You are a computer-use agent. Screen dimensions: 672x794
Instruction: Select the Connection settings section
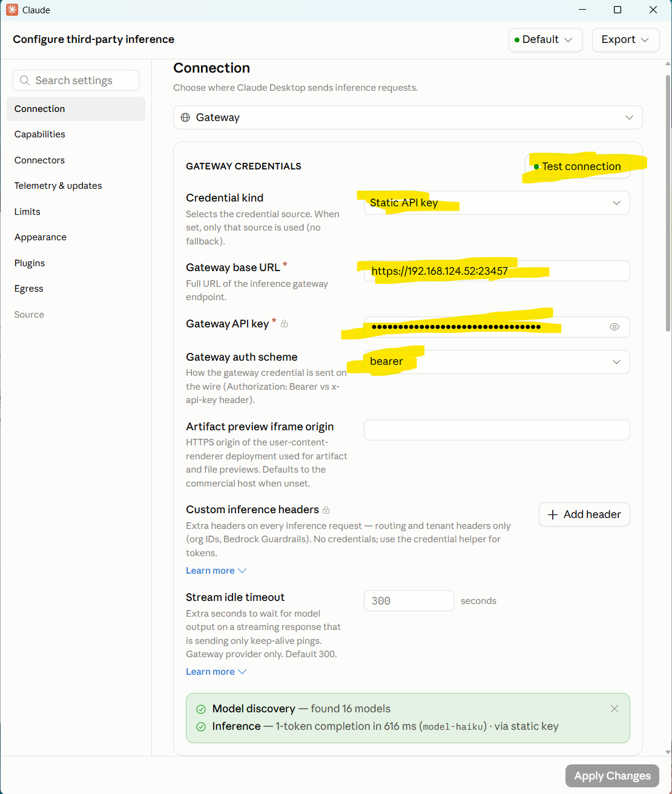point(76,109)
